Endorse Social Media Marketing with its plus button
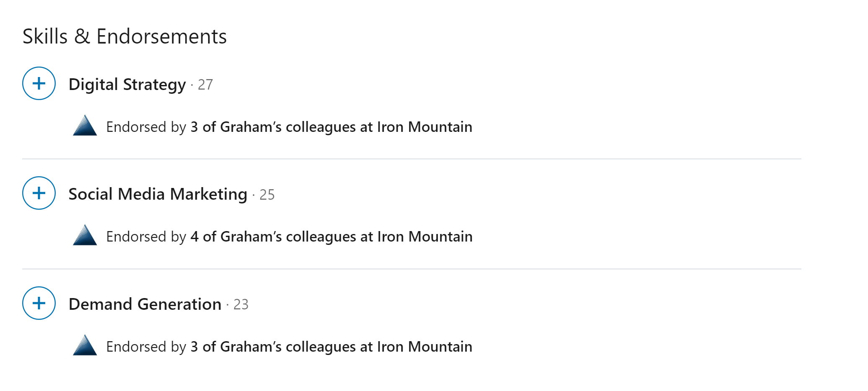 (39, 193)
